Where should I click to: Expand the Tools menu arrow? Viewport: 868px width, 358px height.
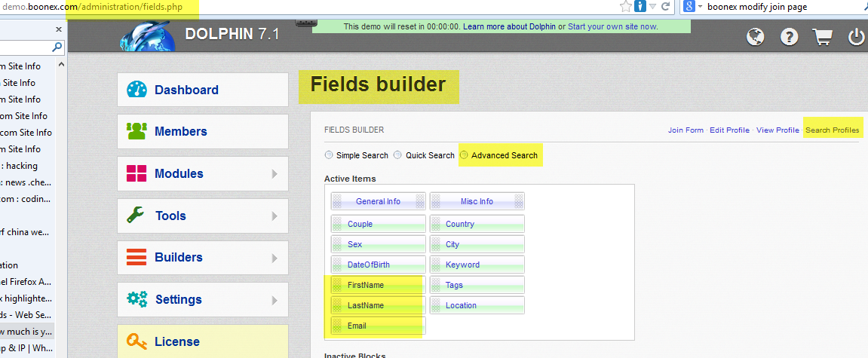click(x=275, y=216)
